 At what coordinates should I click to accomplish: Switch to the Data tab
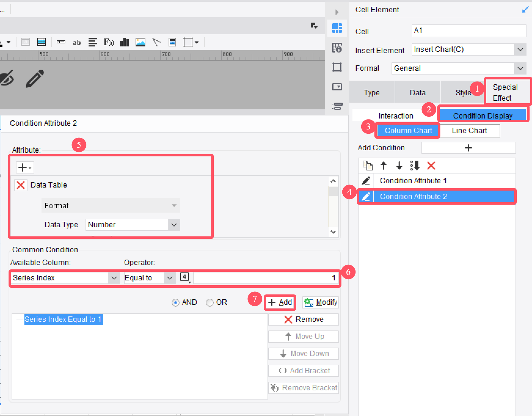click(x=417, y=93)
